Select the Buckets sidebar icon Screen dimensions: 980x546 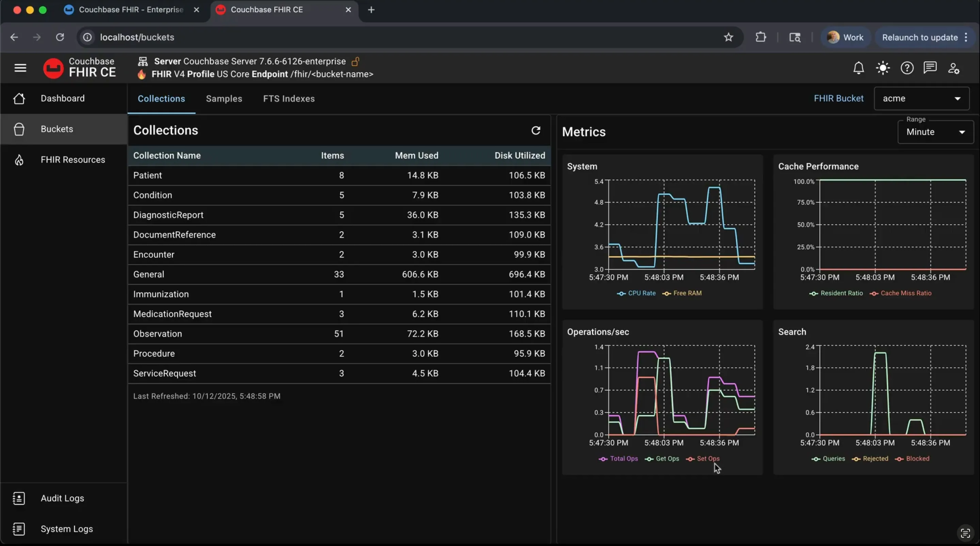tap(19, 129)
